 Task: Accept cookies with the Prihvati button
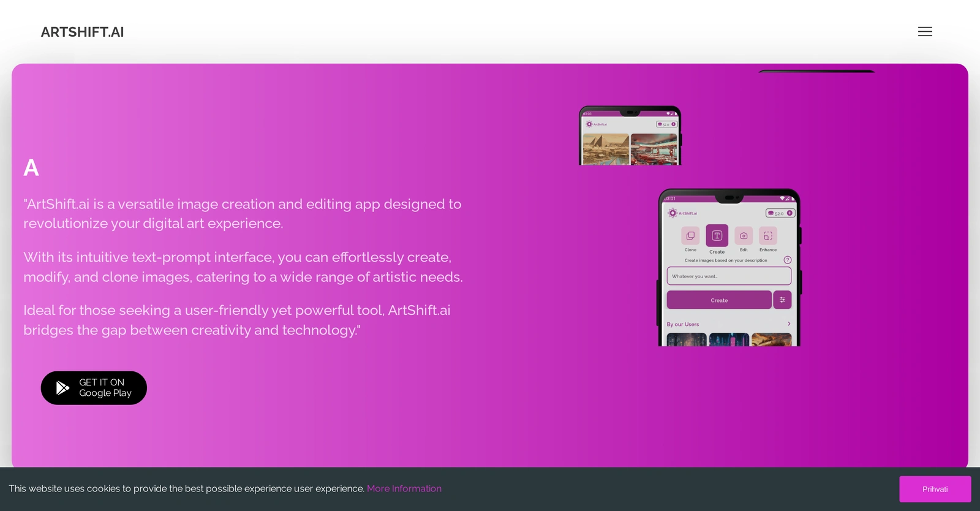[935, 489]
